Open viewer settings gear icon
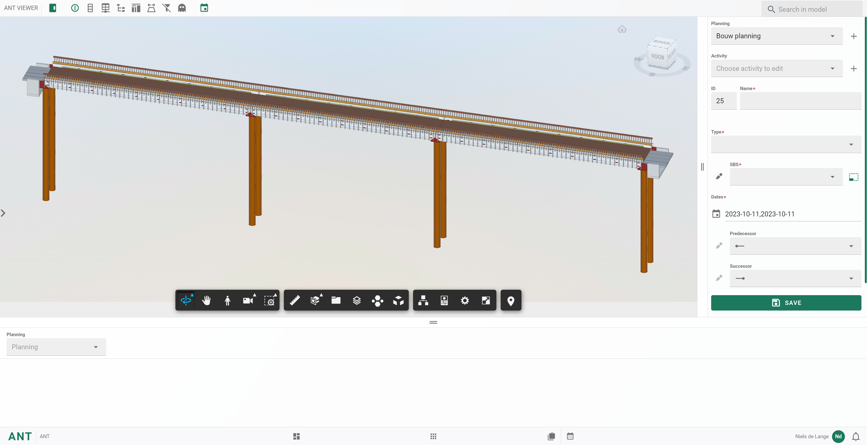The width and height of the screenshot is (868, 445). click(465, 300)
